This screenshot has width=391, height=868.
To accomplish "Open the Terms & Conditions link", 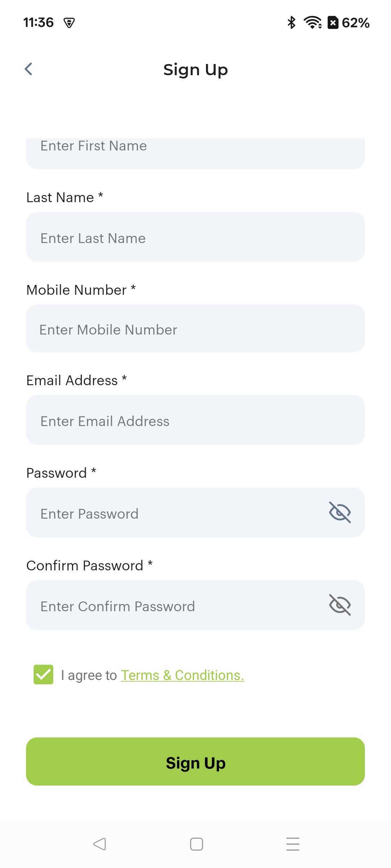I will pos(182,675).
